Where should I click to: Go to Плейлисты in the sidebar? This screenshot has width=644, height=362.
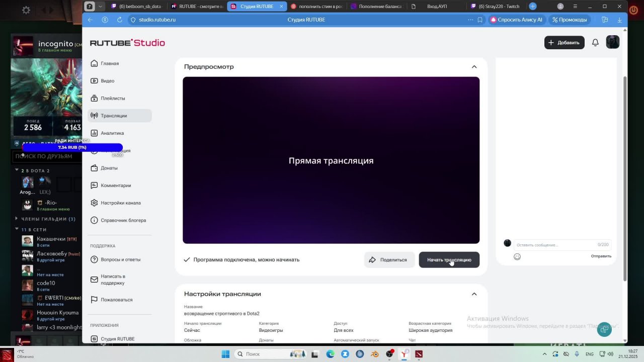(119, 99)
